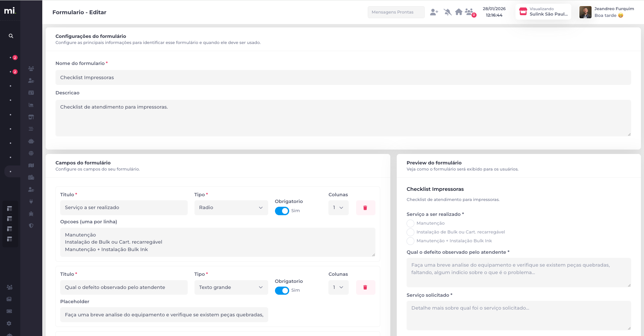
Task: Delete the 'Qual o defeito observado' field
Action: (x=365, y=287)
